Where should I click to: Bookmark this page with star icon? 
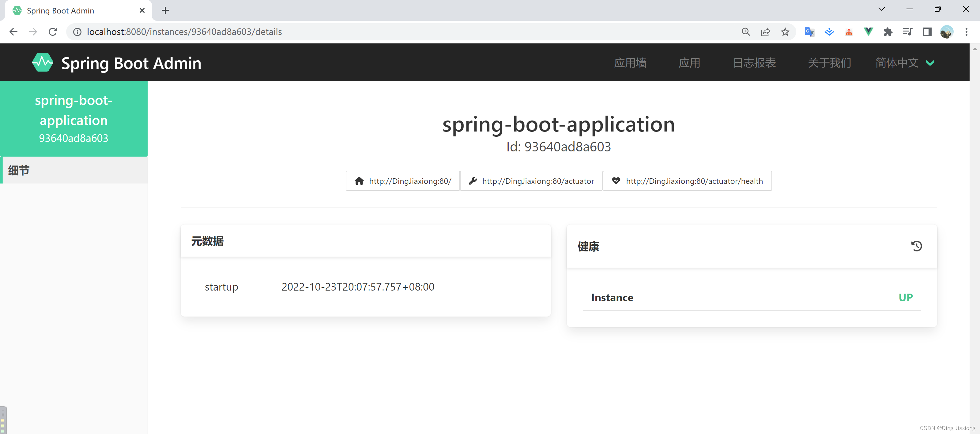pyautogui.click(x=785, y=32)
